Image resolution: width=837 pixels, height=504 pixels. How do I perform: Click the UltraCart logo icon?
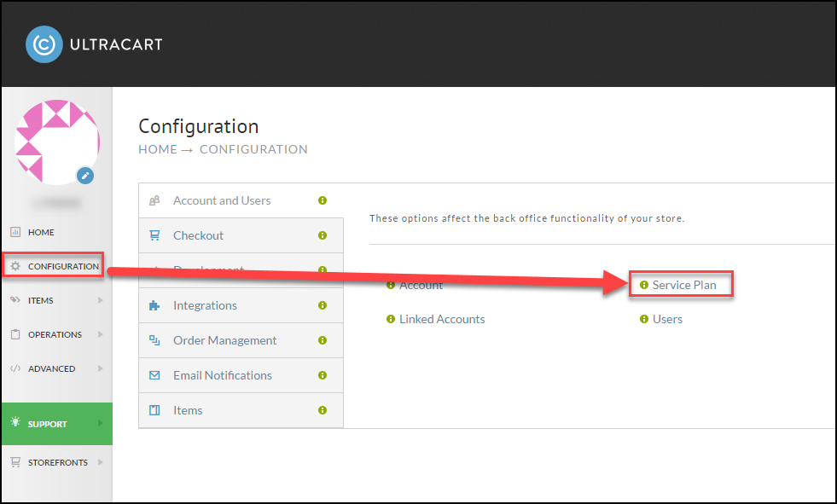(44, 44)
